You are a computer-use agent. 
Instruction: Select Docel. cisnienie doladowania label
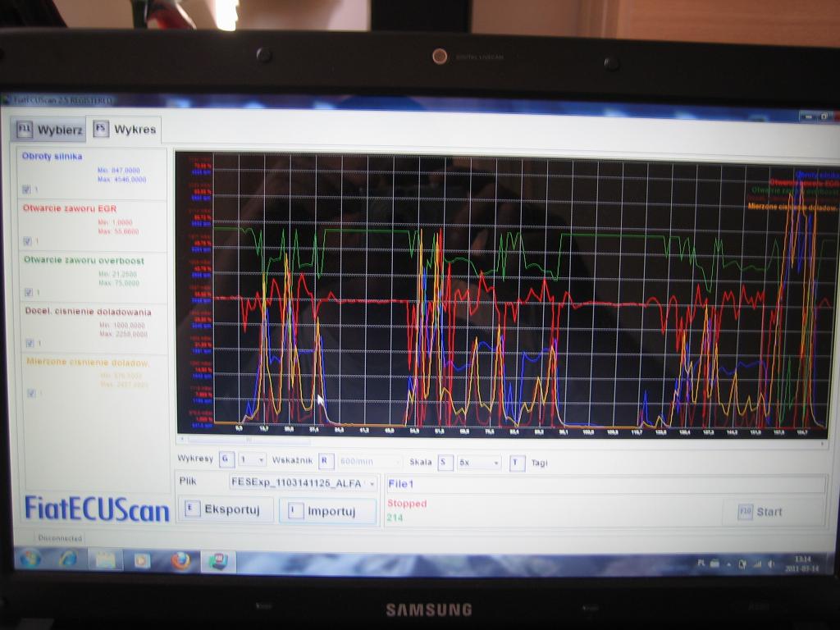click(x=89, y=311)
